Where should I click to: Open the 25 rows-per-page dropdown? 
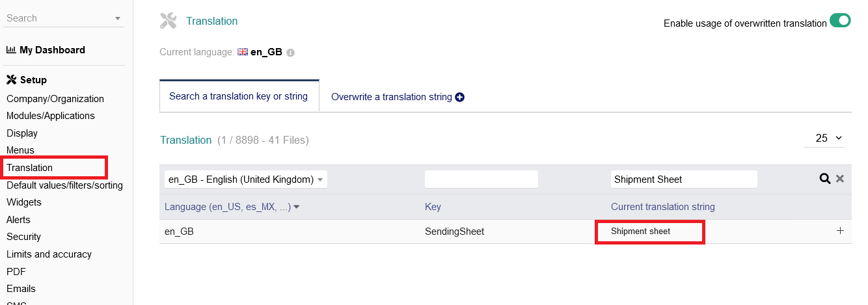click(x=824, y=138)
